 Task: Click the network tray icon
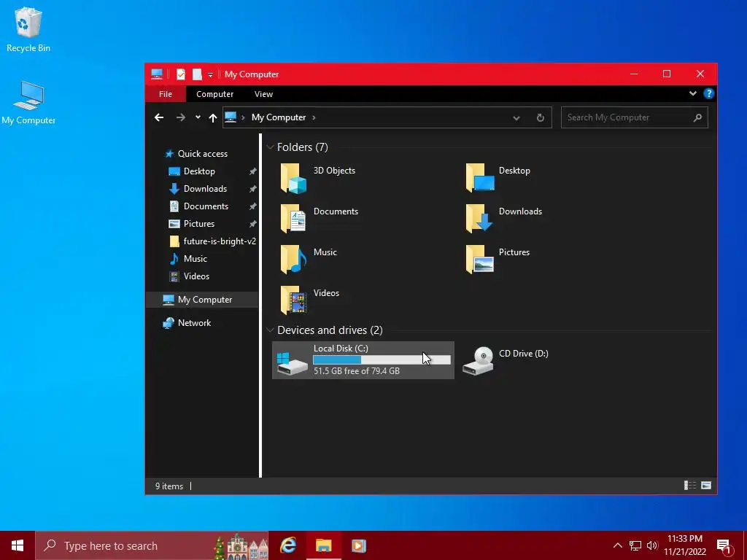click(x=635, y=545)
